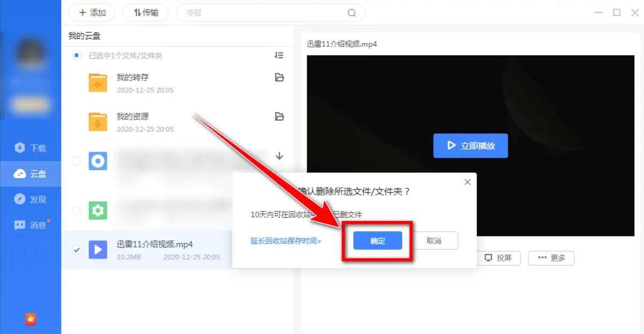Expand the 更多 more options menu
The height and width of the screenshot is (334, 644).
point(551,258)
